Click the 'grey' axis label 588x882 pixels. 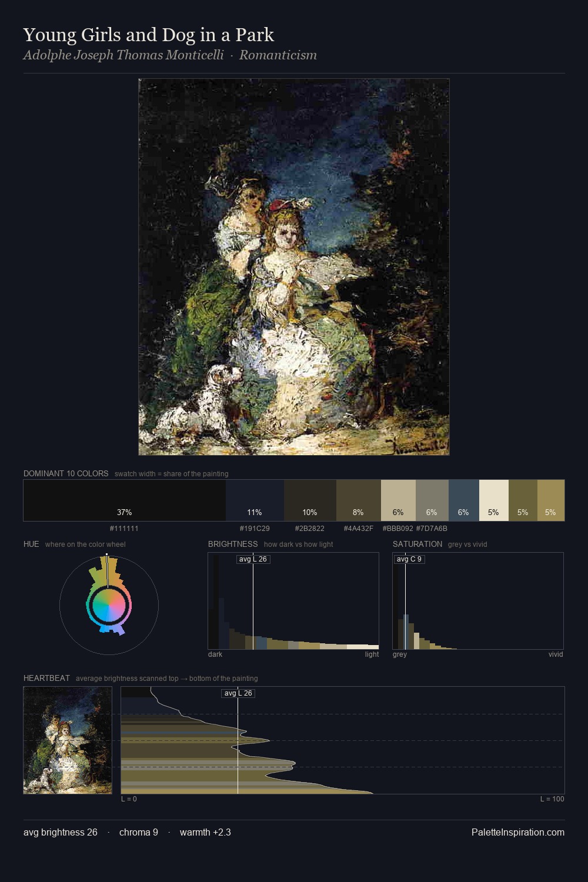point(400,654)
